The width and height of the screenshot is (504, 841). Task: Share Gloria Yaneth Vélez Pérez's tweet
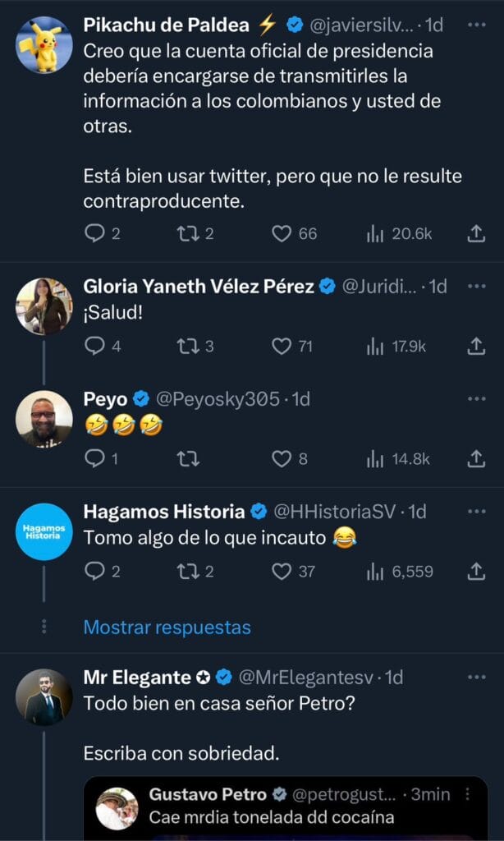coord(476,347)
